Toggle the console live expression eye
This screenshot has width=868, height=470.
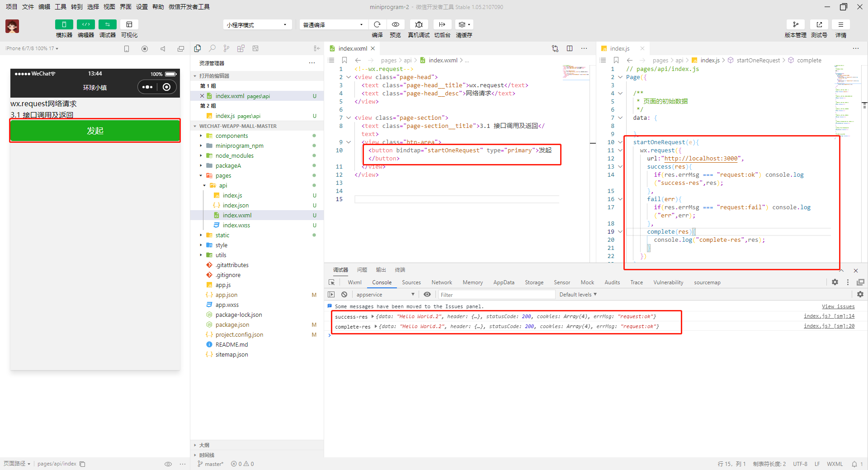(427, 294)
